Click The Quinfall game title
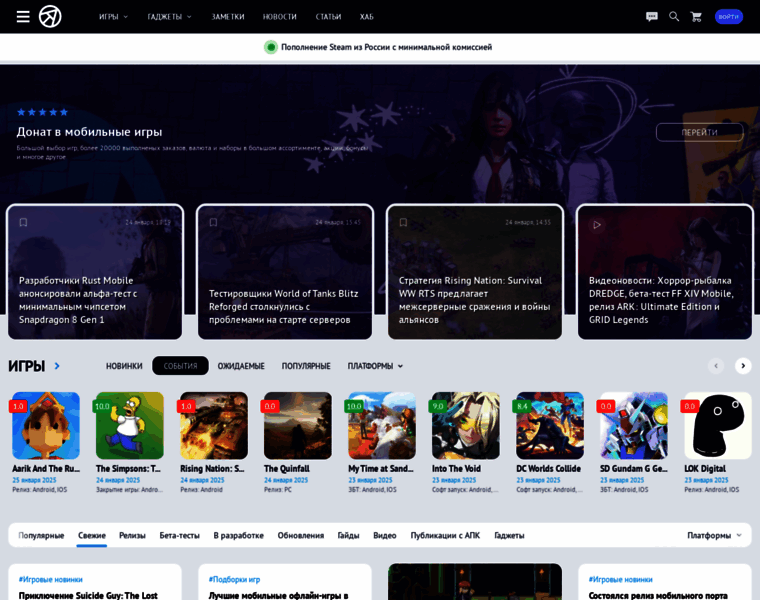This screenshot has width=760, height=600. click(x=286, y=469)
